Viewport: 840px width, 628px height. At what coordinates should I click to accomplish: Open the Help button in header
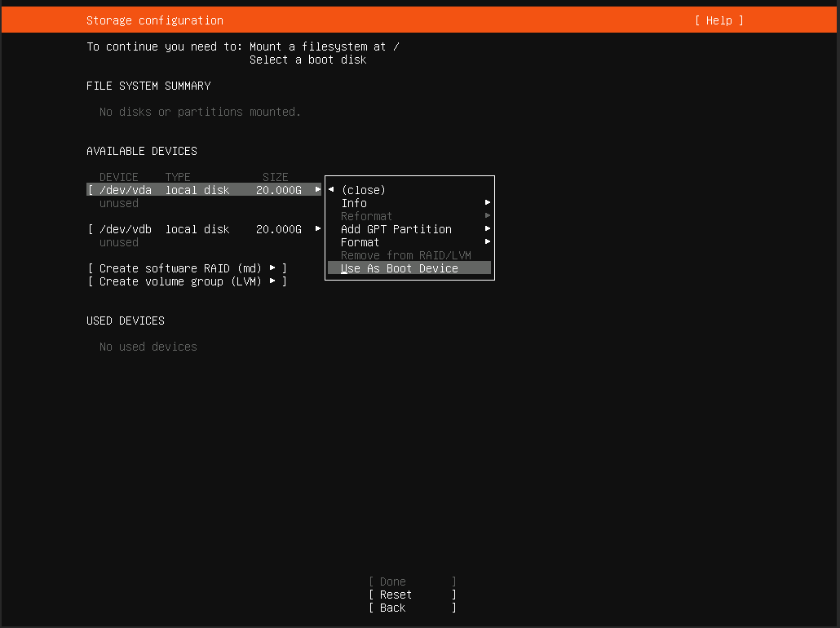tap(718, 20)
